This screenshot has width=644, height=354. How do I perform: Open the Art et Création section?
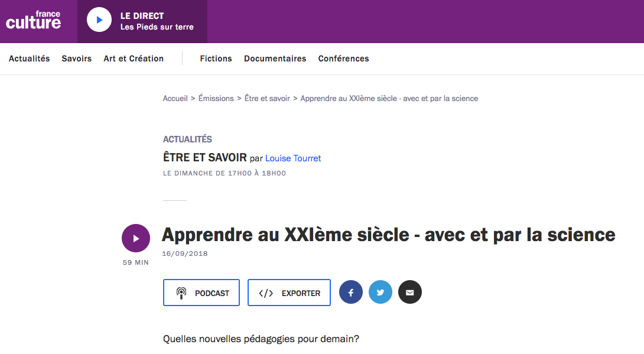point(134,59)
